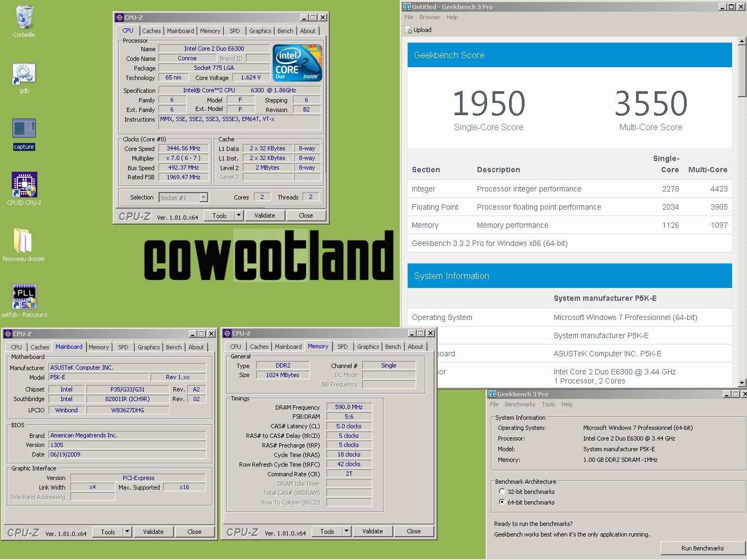Click the Rated FSB value 1969.47 MHz
This screenshot has width=747, height=560.
click(x=184, y=178)
